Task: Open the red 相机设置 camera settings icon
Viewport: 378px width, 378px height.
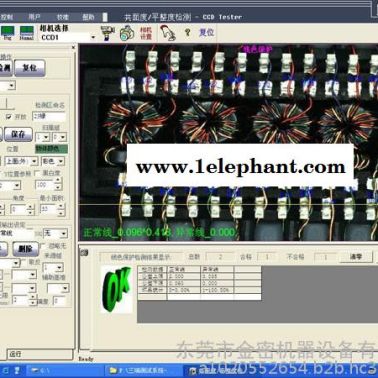Action: pyautogui.click(x=146, y=33)
